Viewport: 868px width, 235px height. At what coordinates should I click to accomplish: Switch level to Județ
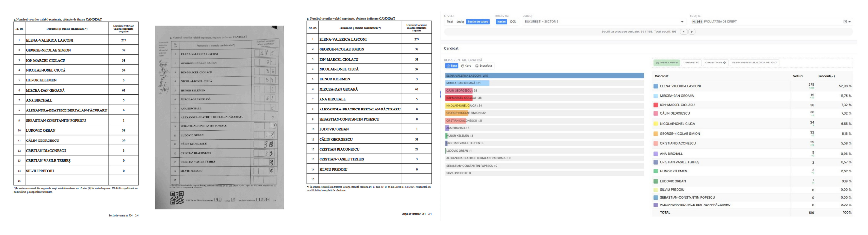point(460,22)
